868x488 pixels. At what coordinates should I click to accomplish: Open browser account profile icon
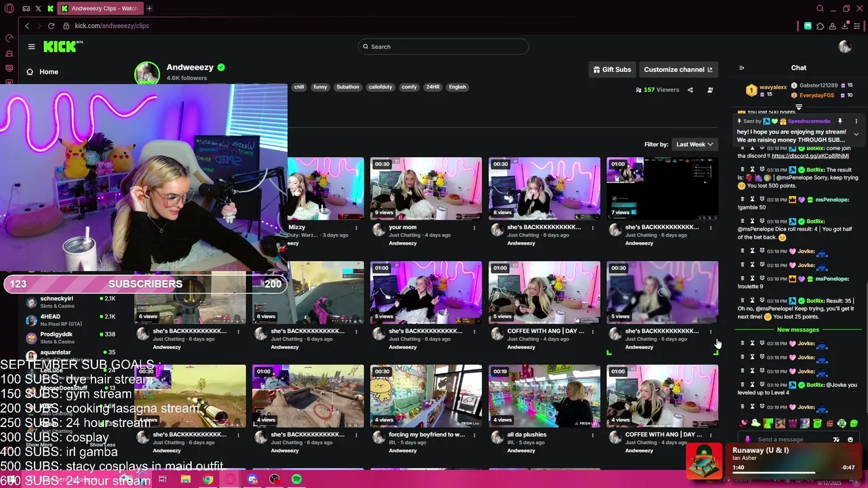coord(832,26)
